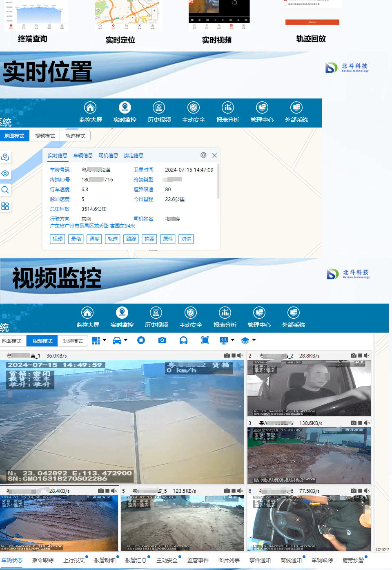Open the four-squares grid icon on map sidebar
This screenshot has height=570, width=392.
coord(5,206)
